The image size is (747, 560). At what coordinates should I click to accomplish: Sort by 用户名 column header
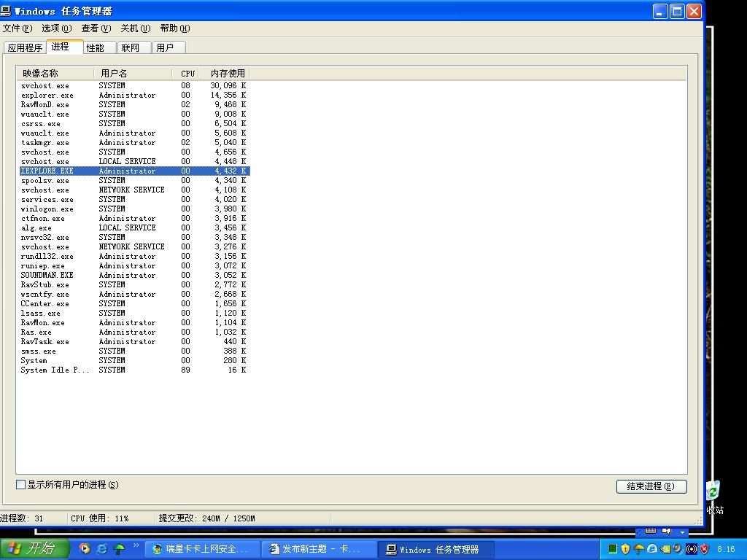133,74
